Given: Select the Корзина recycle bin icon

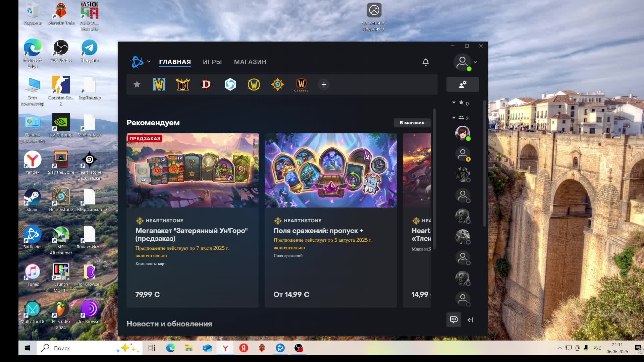Looking at the screenshot, I should 33,14.
